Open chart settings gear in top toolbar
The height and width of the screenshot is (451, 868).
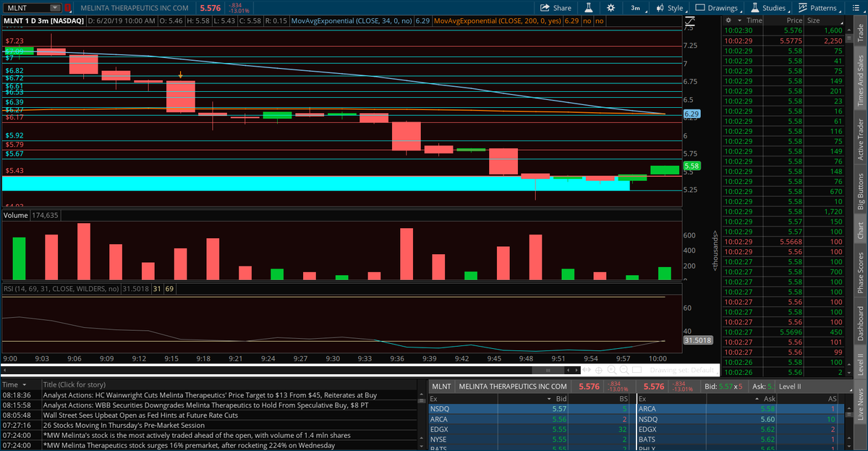coord(611,8)
